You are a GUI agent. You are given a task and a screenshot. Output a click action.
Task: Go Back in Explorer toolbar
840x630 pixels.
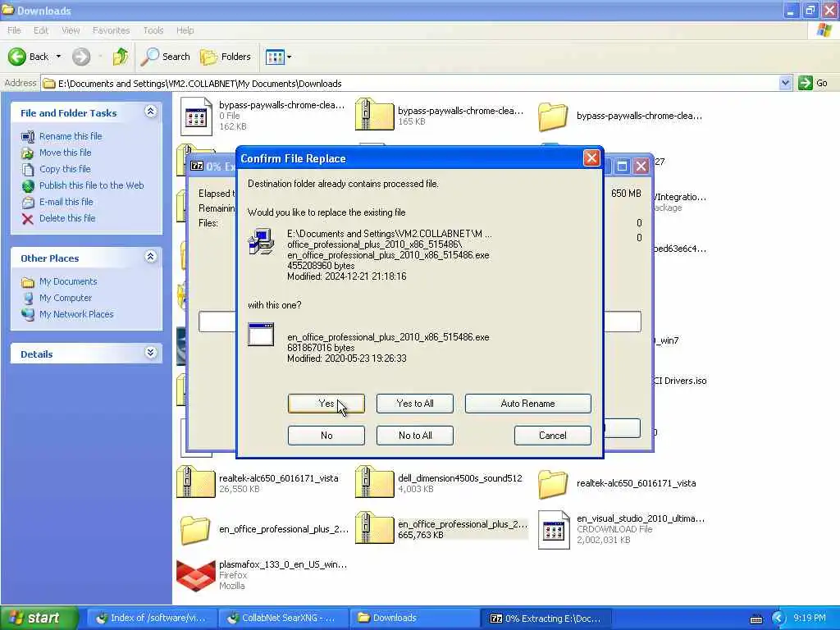(x=28, y=57)
